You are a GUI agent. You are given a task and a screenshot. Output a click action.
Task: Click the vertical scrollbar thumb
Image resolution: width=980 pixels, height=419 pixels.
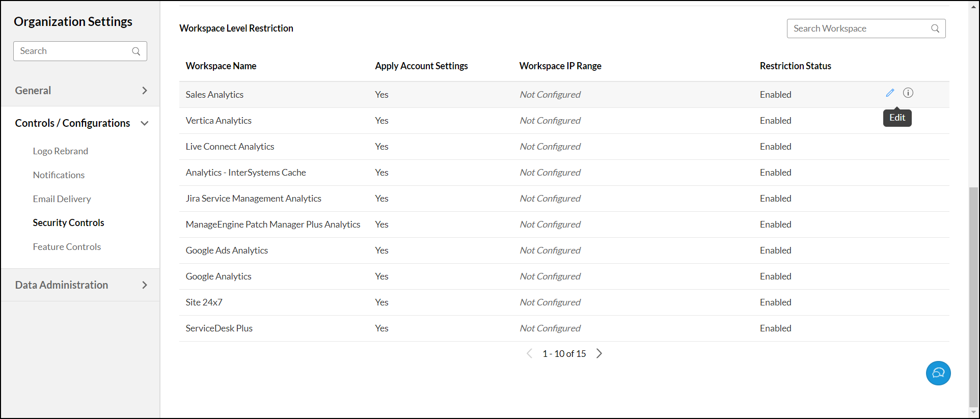[973, 295]
